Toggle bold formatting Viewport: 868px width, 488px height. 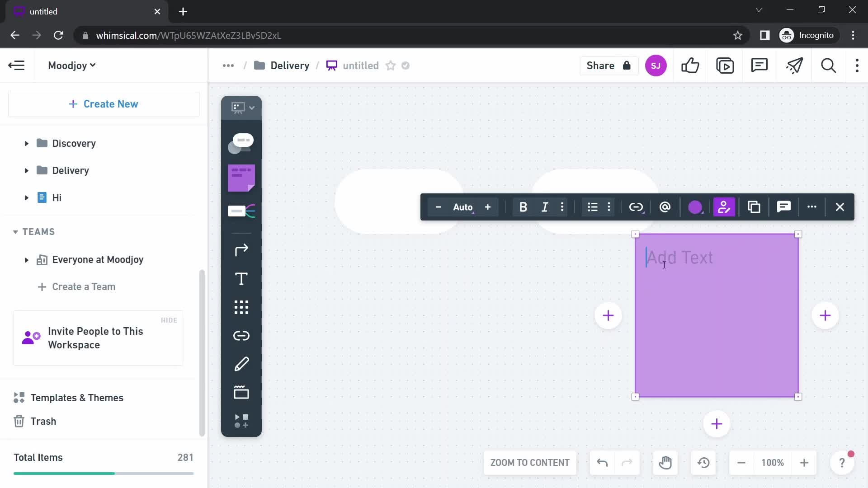(x=523, y=207)
